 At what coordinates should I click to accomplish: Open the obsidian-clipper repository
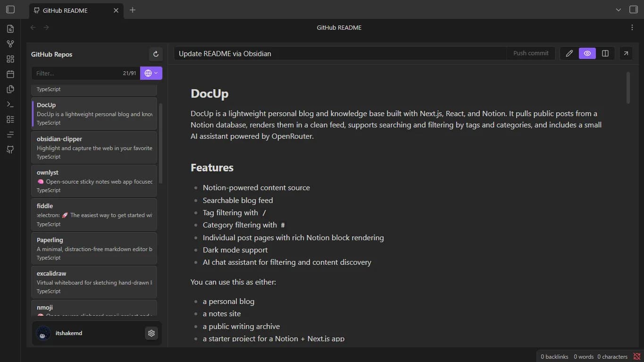pos(94,147)
